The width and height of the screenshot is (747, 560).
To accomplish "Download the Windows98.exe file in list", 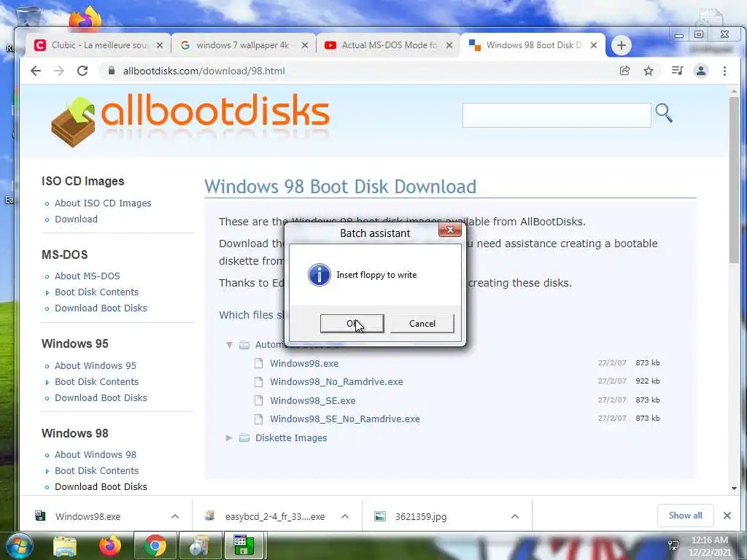I will (x=304, y=363).
